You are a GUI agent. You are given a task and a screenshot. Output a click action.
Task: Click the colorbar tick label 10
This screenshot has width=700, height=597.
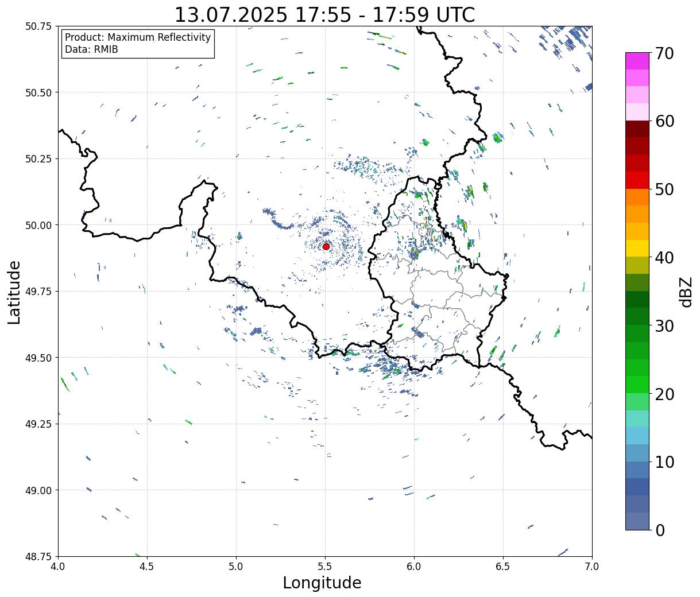664,462
